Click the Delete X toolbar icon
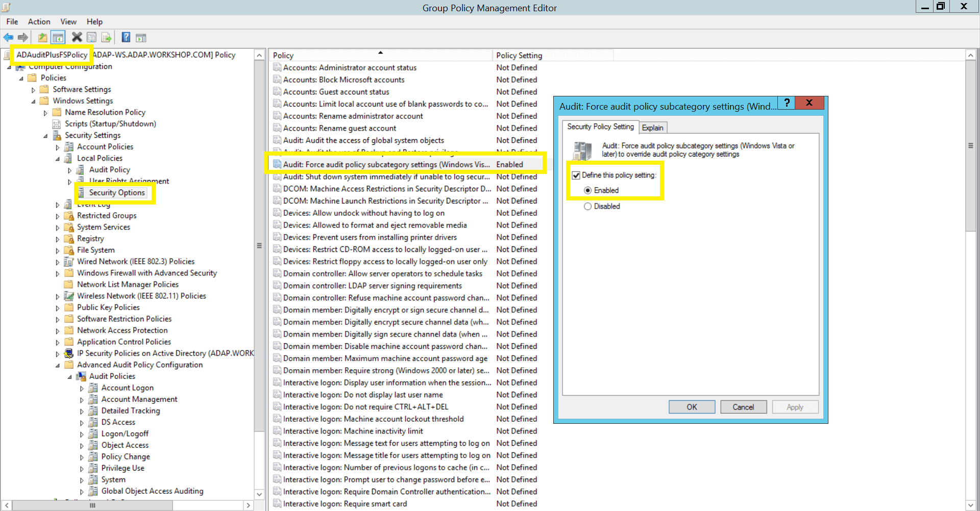This screenshot has height=511, width=980. 77,37
